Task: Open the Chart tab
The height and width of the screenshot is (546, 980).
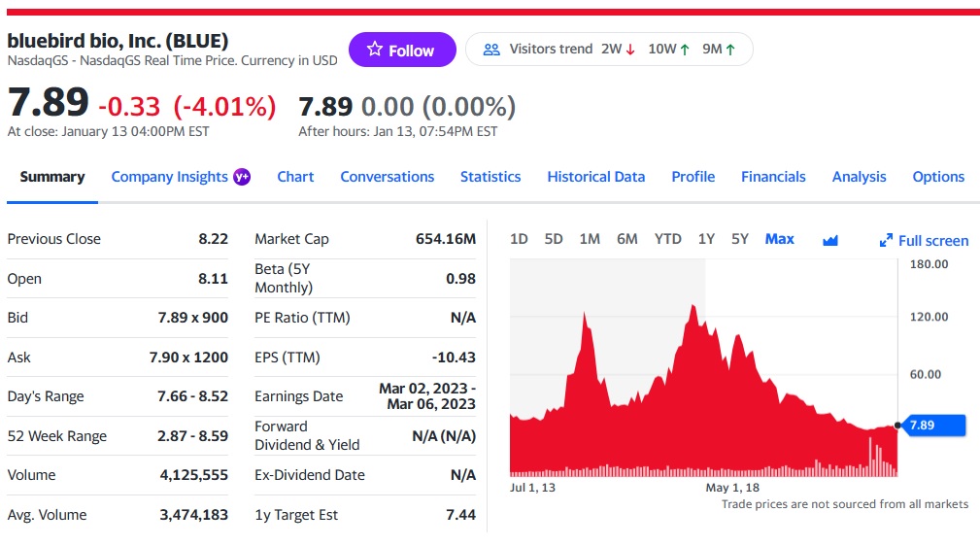Action: click(295, 177)
